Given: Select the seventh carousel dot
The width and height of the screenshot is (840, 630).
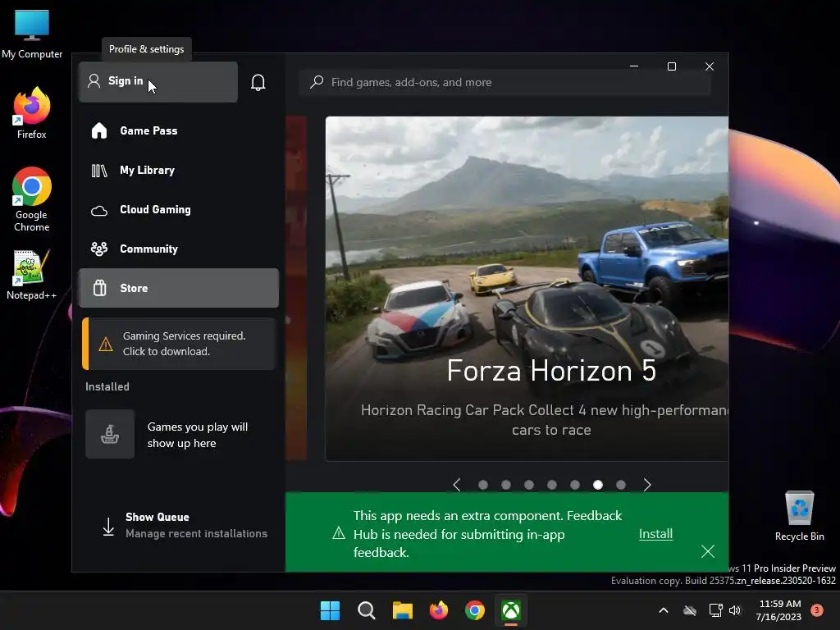Looking at the screenshot, I should pos(621,485).
